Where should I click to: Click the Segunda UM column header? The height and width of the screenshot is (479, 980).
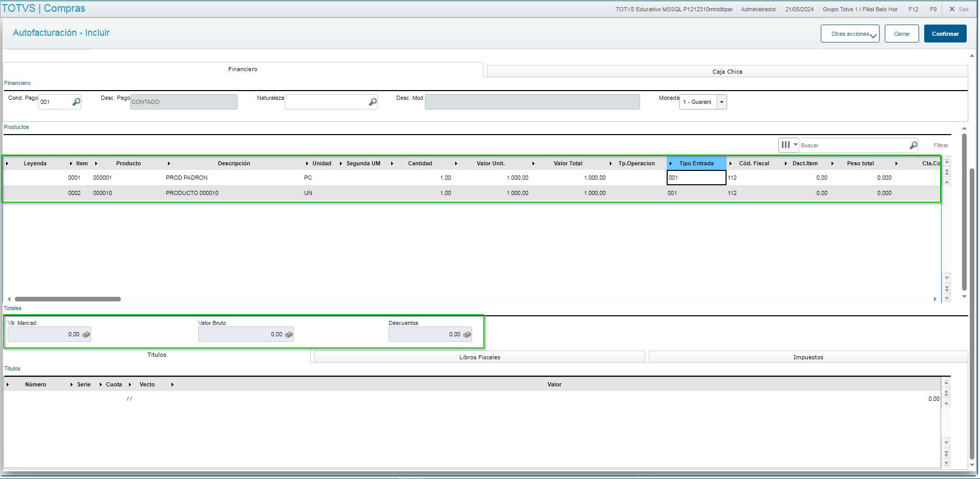point(363,163)
